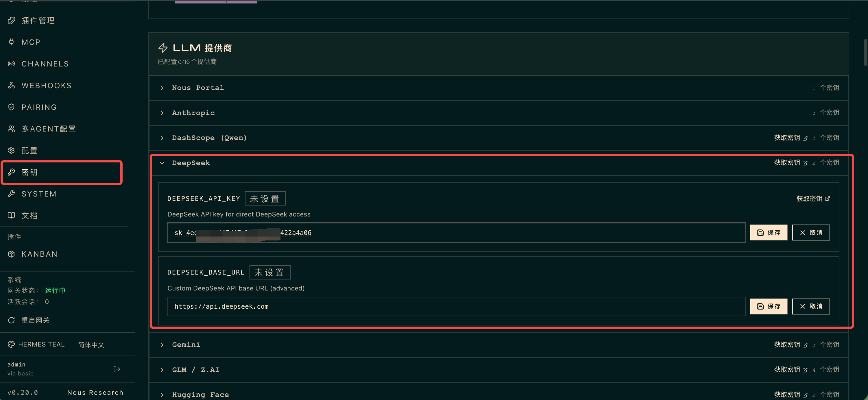
Task: Restart the gateway via 重启网关
Action: 35,320
